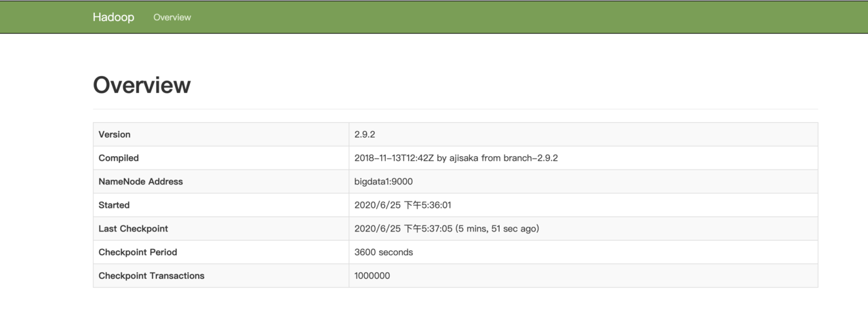
Task: Select the Version row label
Action: (x=115, y=134)
